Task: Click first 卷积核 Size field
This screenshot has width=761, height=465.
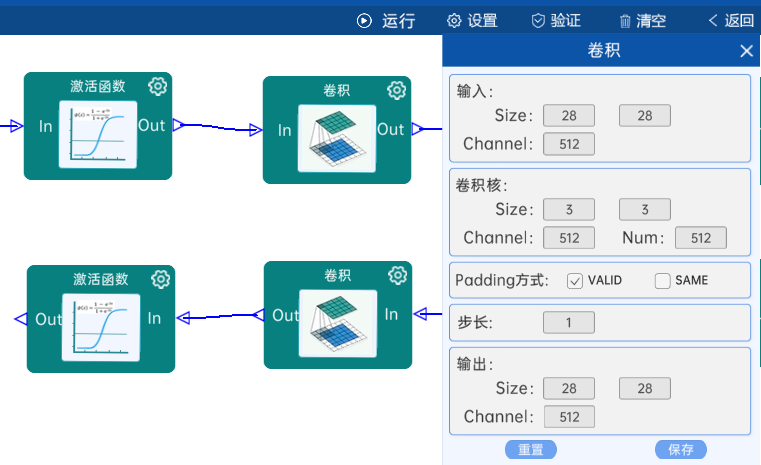Action: tap(569, 209)
